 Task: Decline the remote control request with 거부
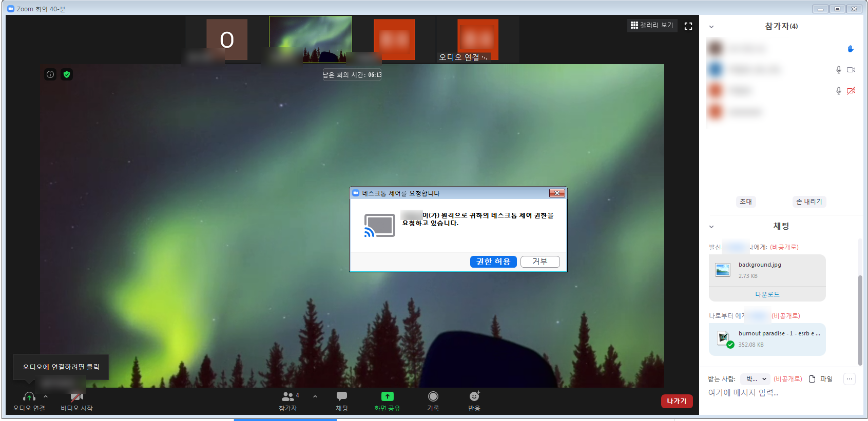(540, 262)
